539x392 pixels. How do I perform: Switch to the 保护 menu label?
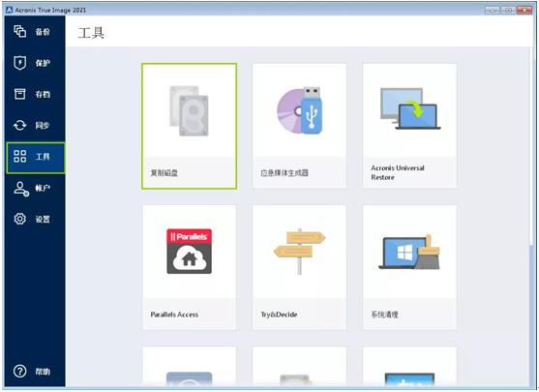click(43, 63)
